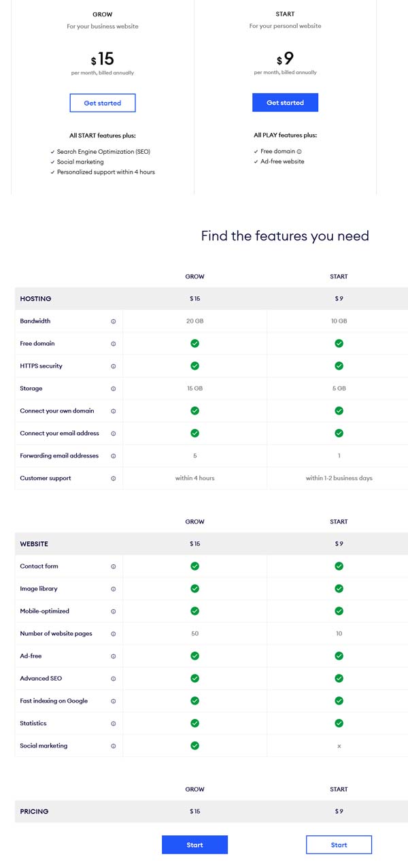Viewport: 408px width, 868px height.
Task: Open the Customer support info icon
Action: pyautogui.click(x=113, y=478)
